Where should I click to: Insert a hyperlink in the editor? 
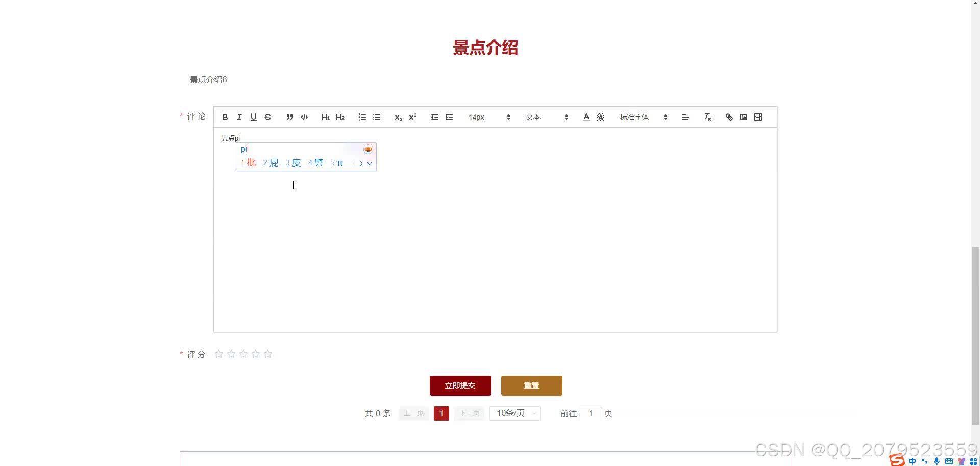[729, 117]
